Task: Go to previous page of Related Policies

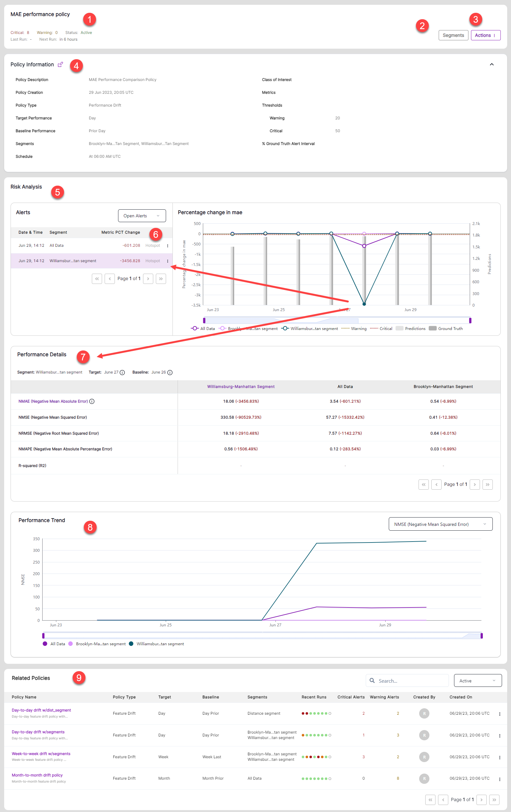Action: 443,800
